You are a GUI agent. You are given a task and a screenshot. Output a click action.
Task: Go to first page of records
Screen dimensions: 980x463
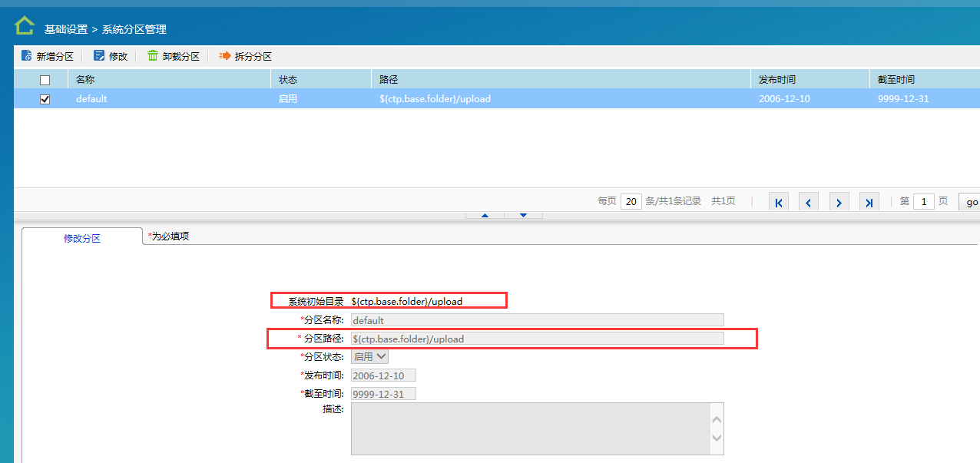click(x=779, y=202)
